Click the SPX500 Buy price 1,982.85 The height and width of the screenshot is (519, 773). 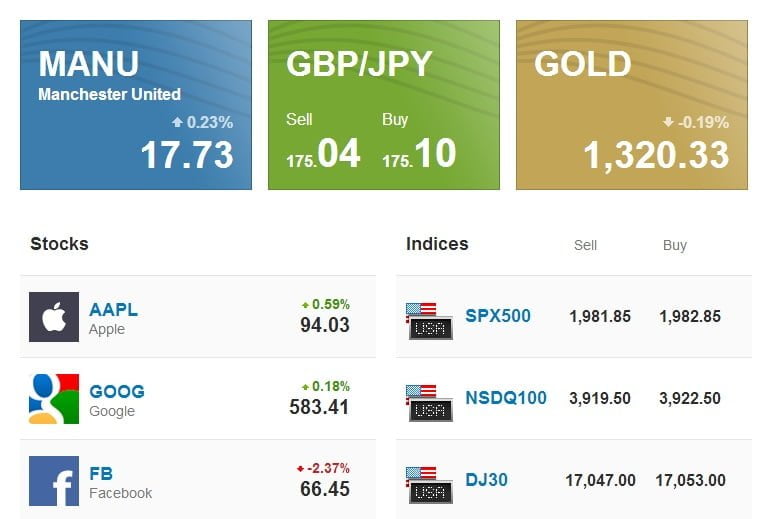(690, 316)
